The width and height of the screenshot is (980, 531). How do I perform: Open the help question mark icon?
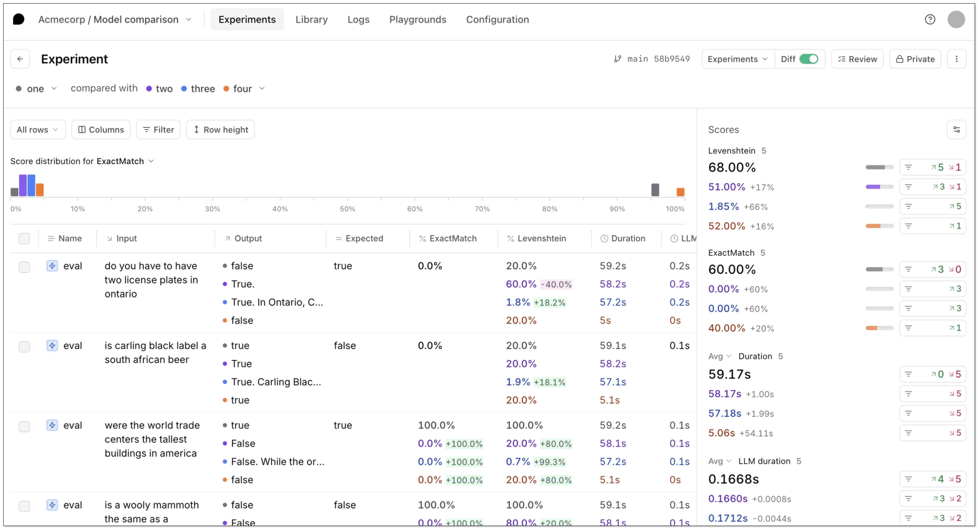[x=930, y=19]
